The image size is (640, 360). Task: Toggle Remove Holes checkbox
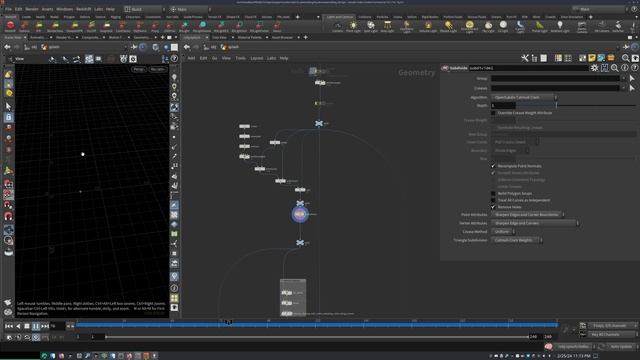click(x=493, y=207)
